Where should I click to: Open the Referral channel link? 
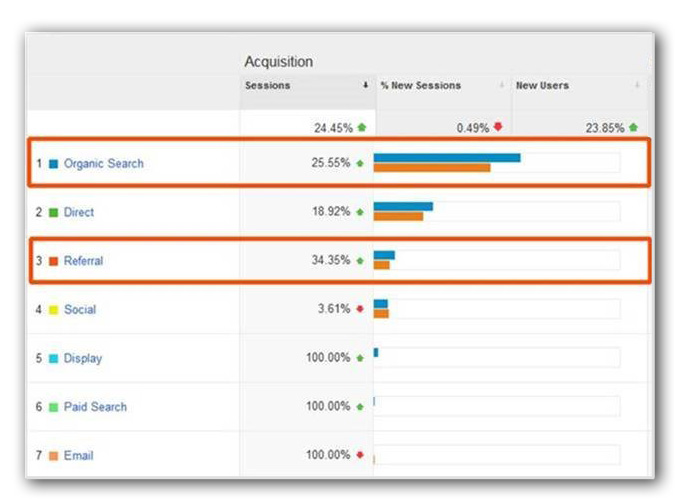tap(83, 261)
